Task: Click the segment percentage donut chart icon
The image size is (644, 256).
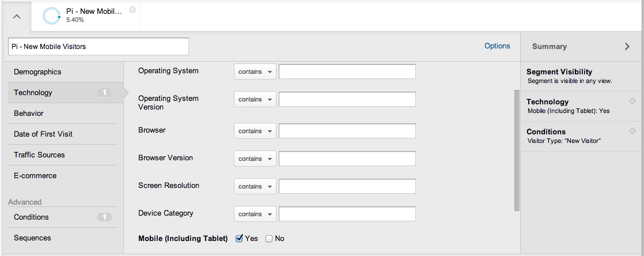Action: tap(51, 17)
